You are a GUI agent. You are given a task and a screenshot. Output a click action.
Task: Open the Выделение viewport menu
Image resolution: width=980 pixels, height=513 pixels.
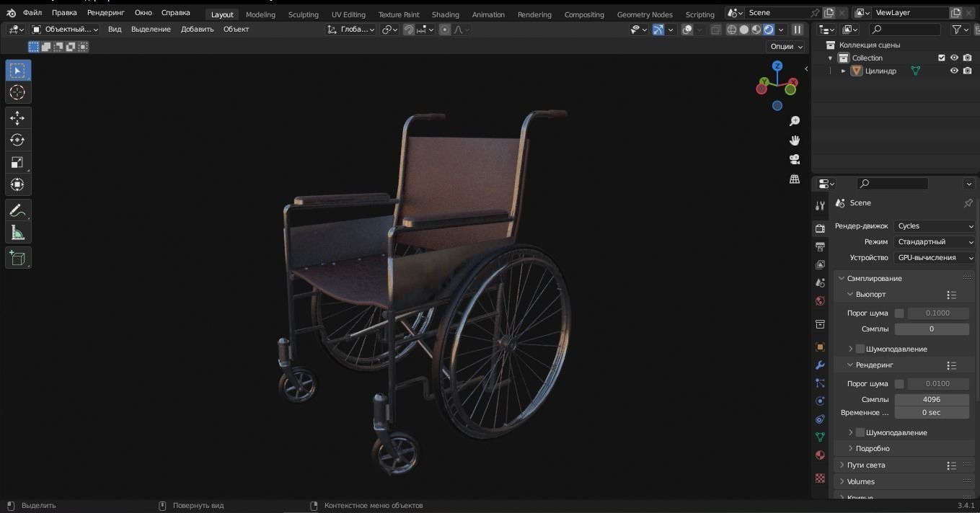tap(151, 30)
